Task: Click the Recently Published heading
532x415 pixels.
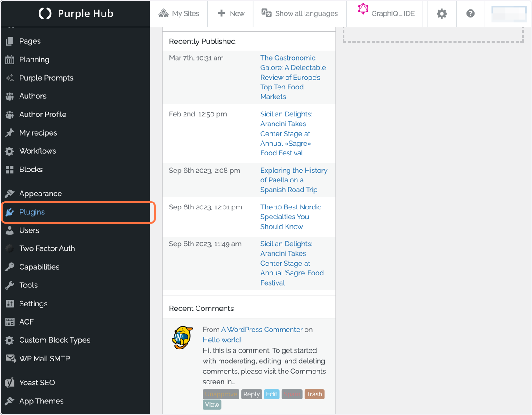Action: pyautogui.click(x=202, y=41)
